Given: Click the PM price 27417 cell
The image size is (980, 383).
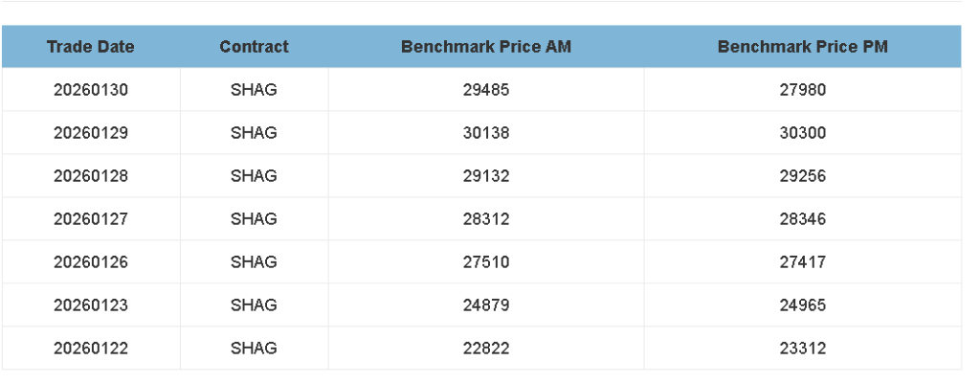Looking at the screenshot, I should (x=802, y=262).
